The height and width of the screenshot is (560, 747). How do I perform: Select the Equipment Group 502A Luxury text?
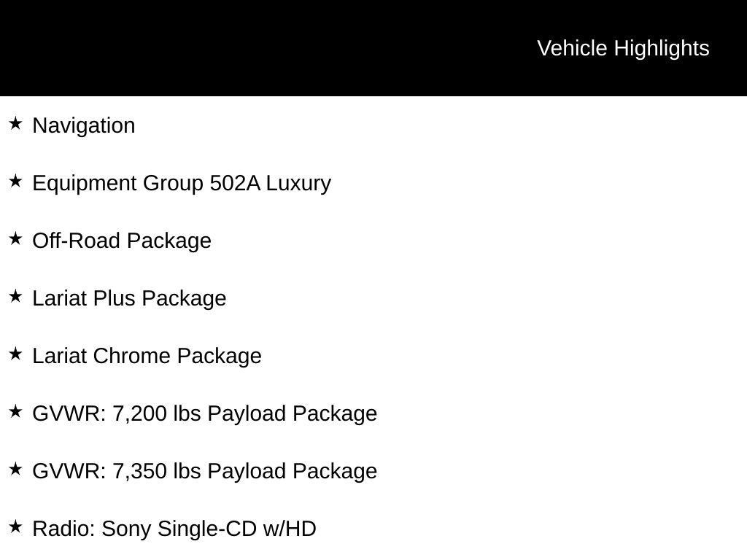182,184
